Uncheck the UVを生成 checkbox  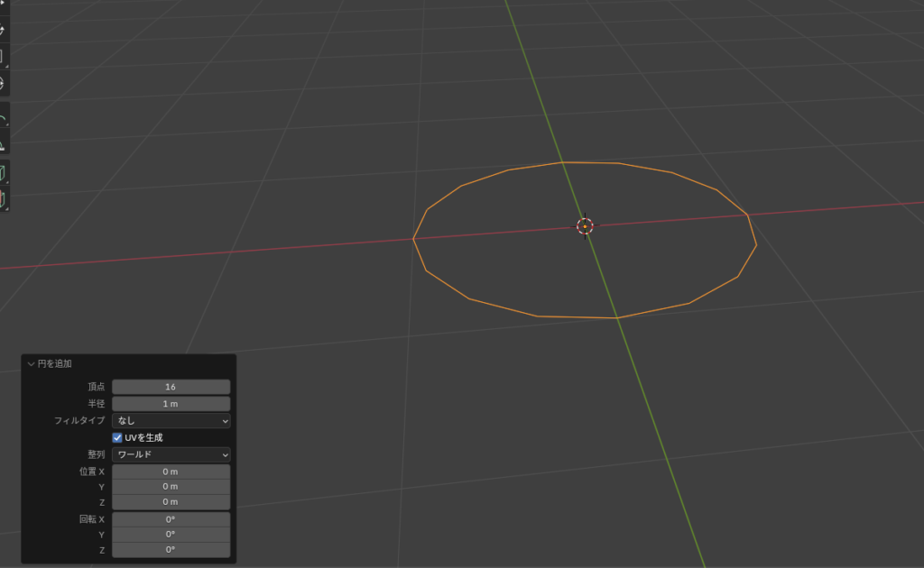[x=117, y=437]
